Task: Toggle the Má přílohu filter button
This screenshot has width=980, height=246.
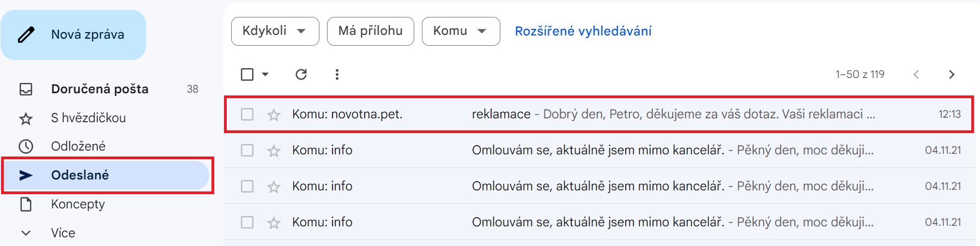Action: (x=370, y=31)
